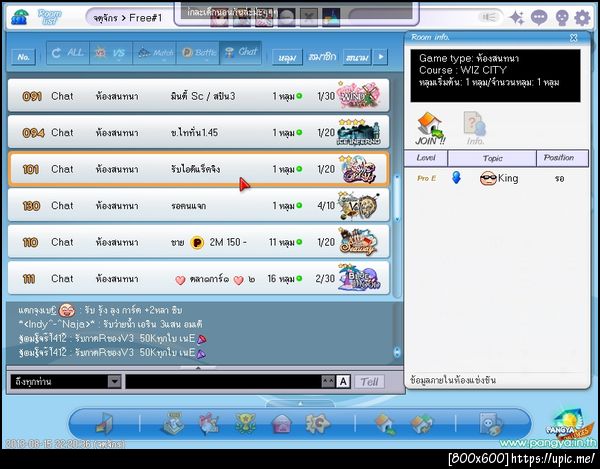Click the Free#1 breadcrumb channel label
This screenshot has height=469, width=600.
tap(145, 18)
